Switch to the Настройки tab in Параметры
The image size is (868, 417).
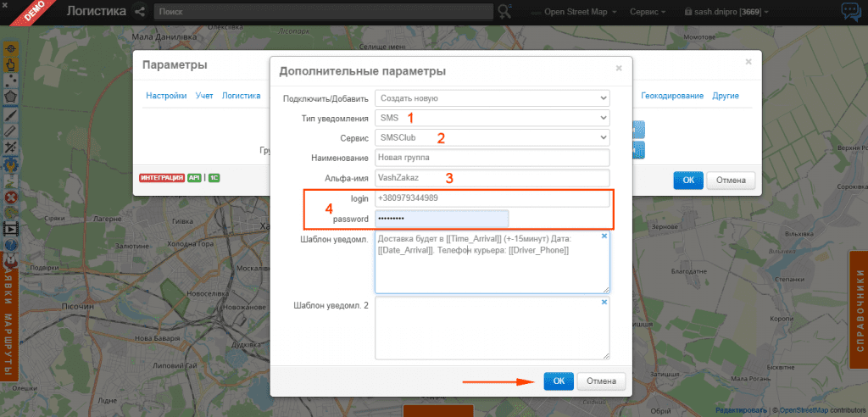[x=166, y=96]
